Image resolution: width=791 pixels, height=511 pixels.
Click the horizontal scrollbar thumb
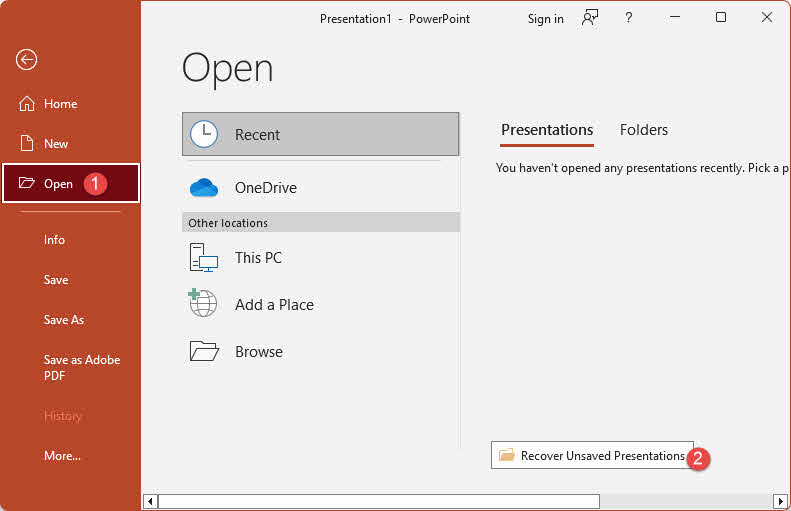(x=379, y=501)
